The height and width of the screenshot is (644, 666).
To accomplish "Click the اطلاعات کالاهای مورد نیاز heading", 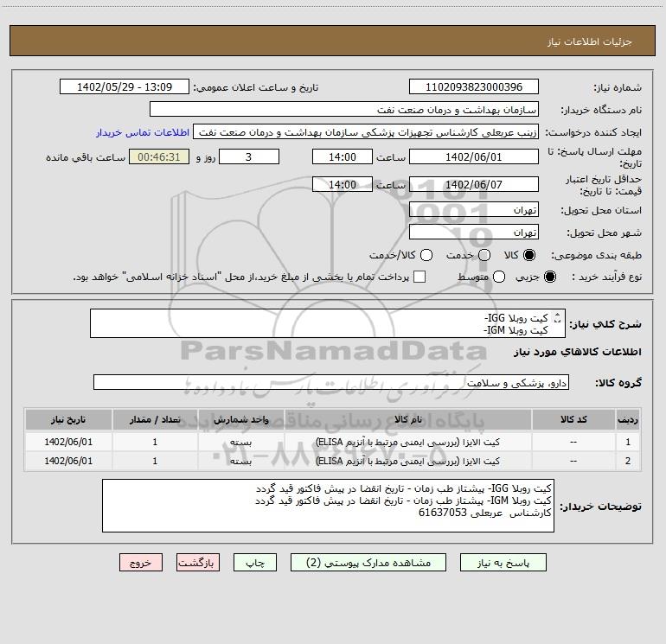I will click(x=578, y=352).
